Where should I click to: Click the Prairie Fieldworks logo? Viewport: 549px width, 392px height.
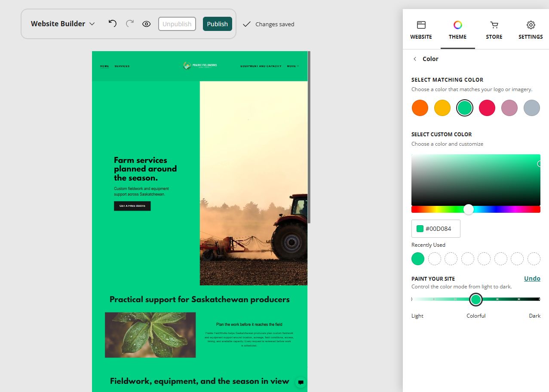pyautogui.click(x=200, y=66)
